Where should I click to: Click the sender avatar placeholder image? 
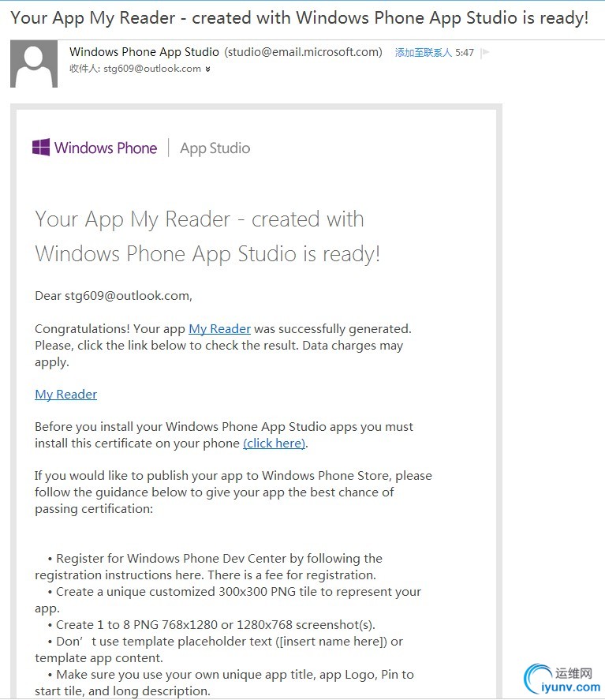(34, 64)
